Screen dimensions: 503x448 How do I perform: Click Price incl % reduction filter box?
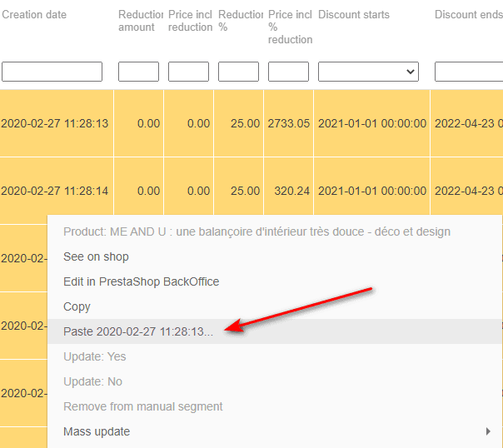coord(288,72)
